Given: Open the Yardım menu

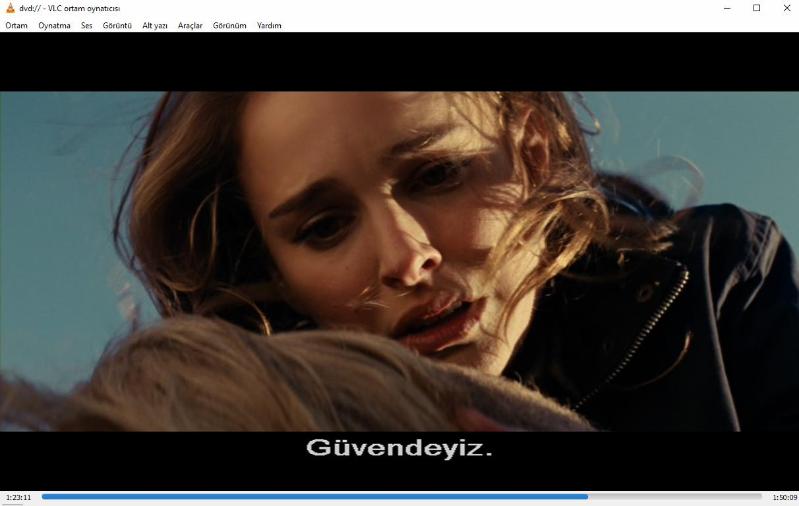Looking at the screenshot, I should (269, 25).
